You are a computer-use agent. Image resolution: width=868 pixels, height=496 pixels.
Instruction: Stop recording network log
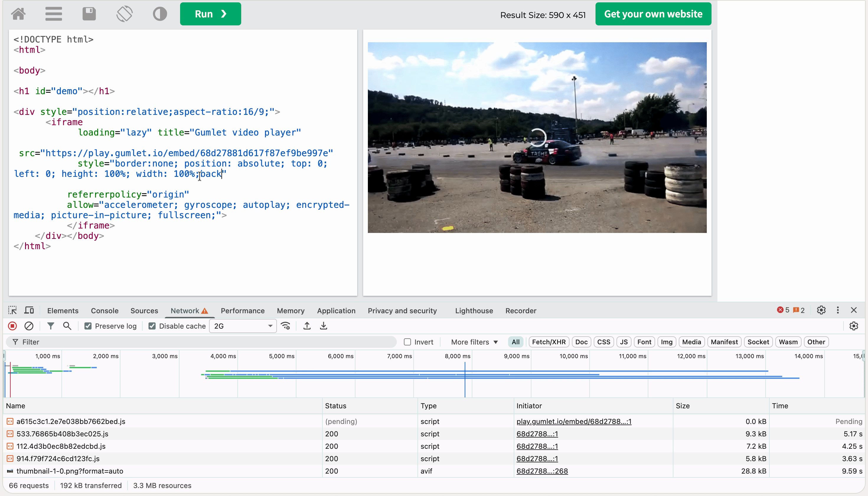pos(12,326)
